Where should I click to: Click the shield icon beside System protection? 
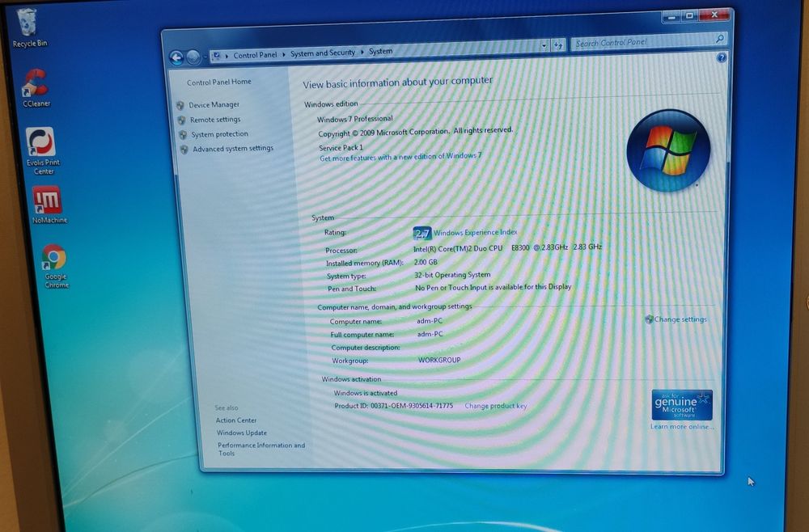(183, 135)
